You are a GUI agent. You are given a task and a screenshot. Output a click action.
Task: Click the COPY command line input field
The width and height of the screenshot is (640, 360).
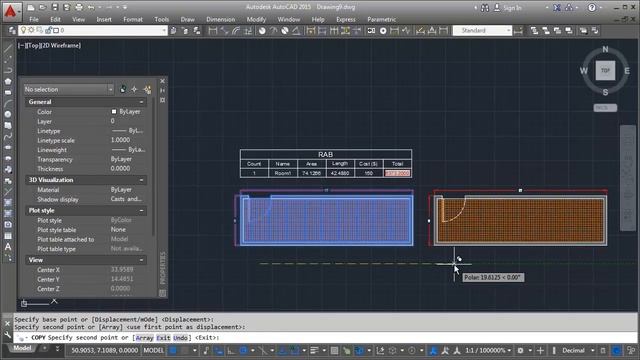[x=325, y=338]
